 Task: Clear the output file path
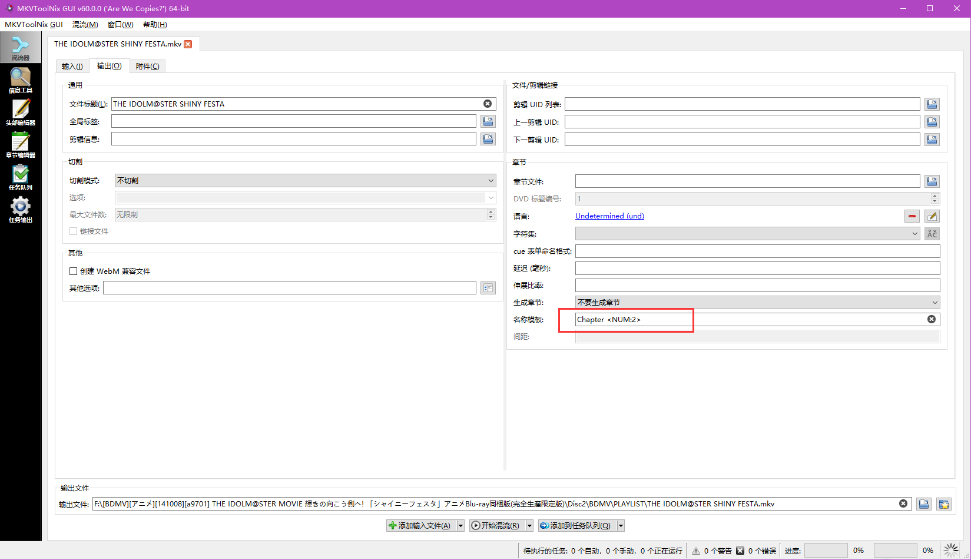point(903,503)
